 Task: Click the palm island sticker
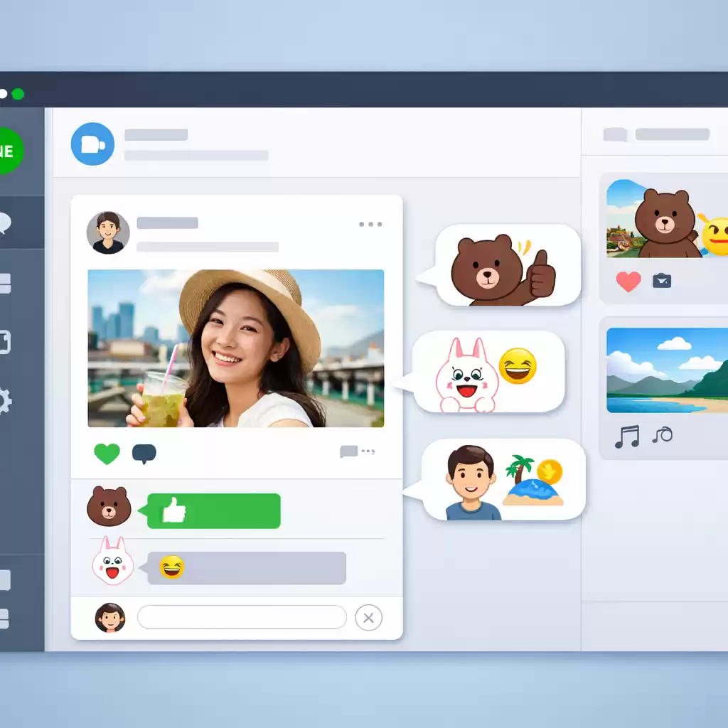coord(534,481)
